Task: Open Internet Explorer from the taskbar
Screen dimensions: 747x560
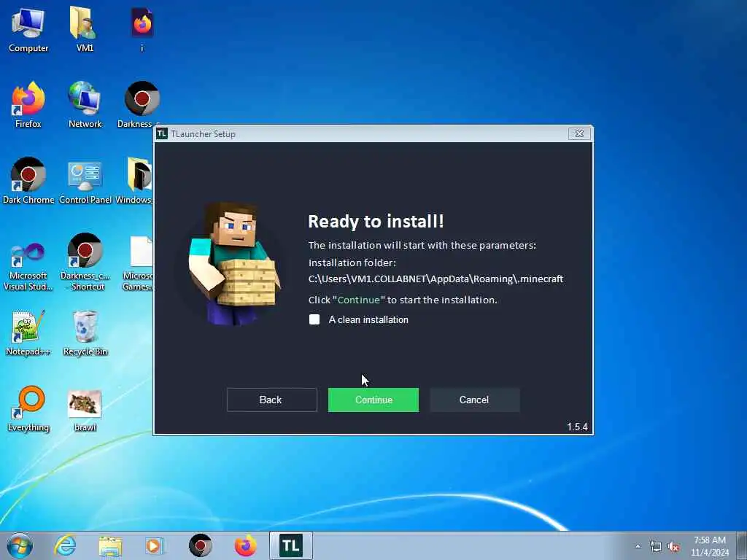Action: pos(65,545)
